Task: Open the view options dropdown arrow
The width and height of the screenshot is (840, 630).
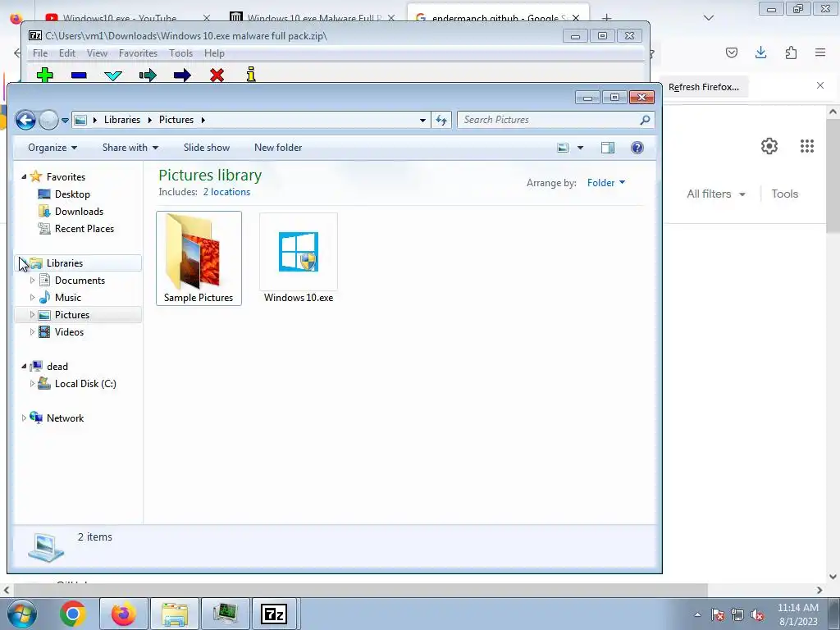Action: click(x=580, y=148)
